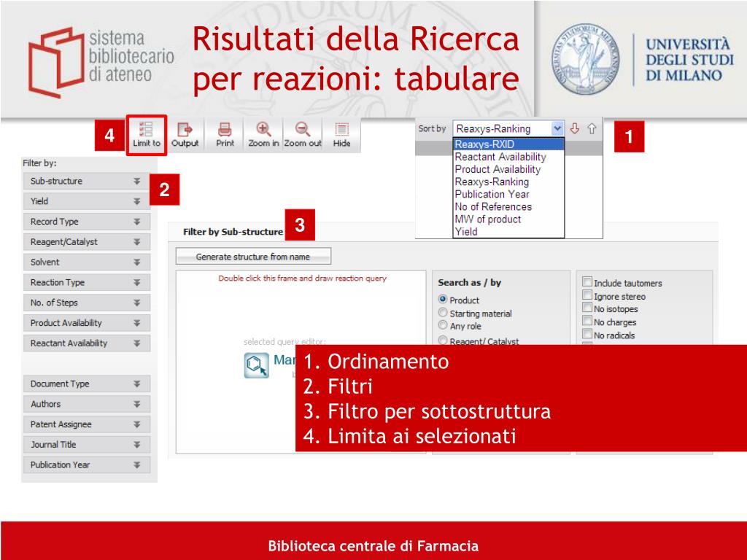This screenshot has width=747, height=560.
Task: Select the Starting material radio button
Action: tap(443, 312)
